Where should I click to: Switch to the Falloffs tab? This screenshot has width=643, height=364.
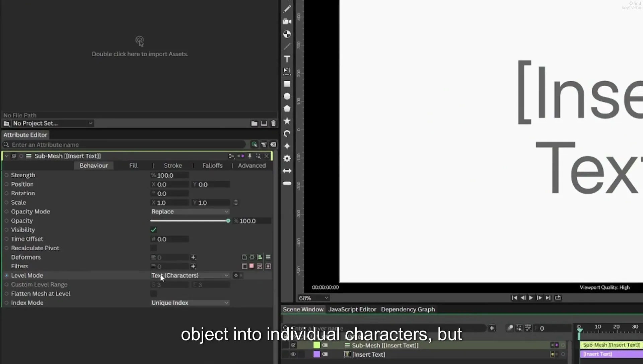coord(212,166)
